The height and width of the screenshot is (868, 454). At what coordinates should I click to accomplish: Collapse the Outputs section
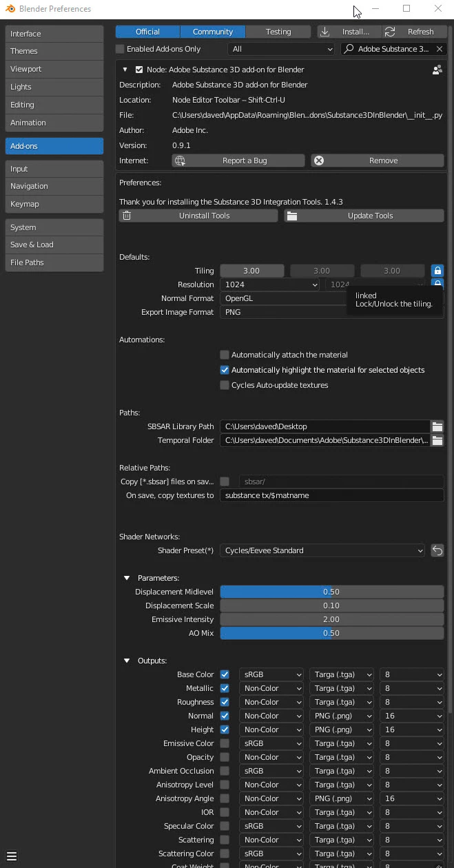(x=127, y=661)
